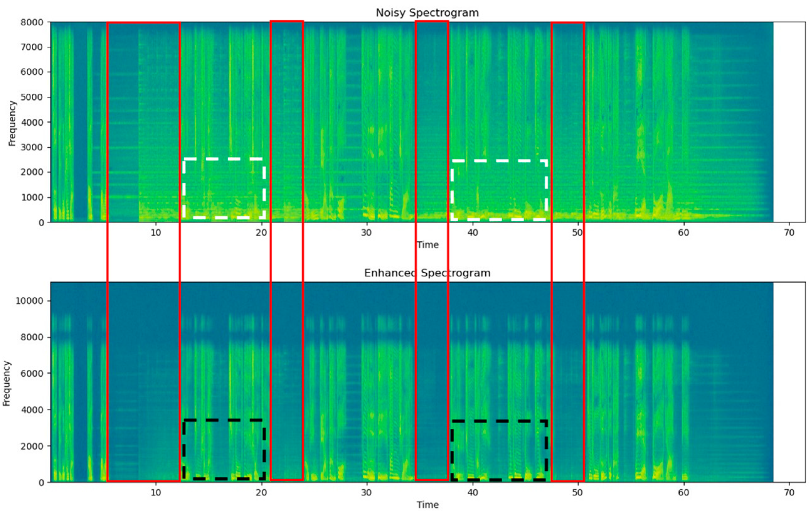Click the 10000 tick on enhanced frequency axis
812x514 pixels.
click(30, 301)
